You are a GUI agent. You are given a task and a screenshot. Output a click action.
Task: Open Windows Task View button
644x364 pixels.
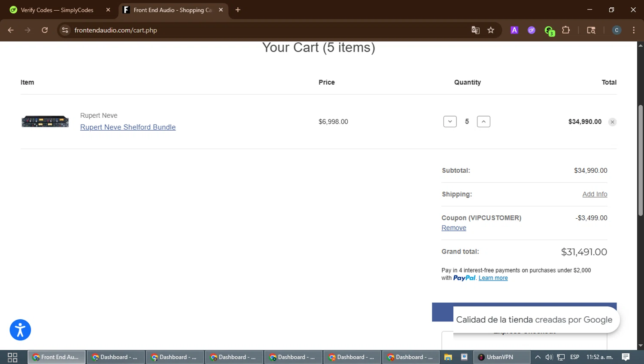point(12,357)
